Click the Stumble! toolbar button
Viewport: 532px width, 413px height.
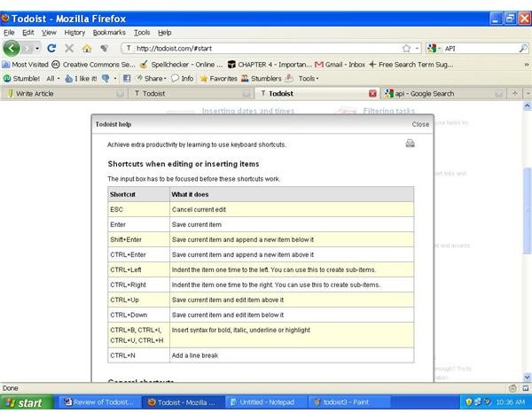click(21, 78)
